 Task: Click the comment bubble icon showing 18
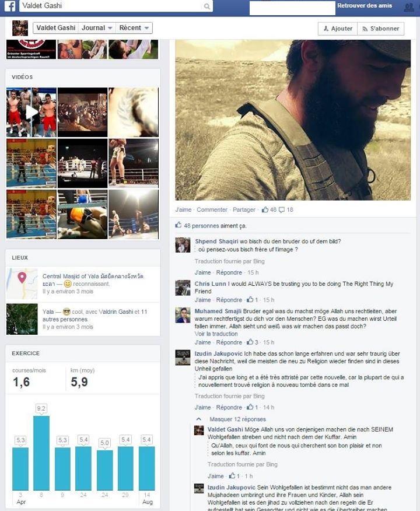[x=282, y=209]
